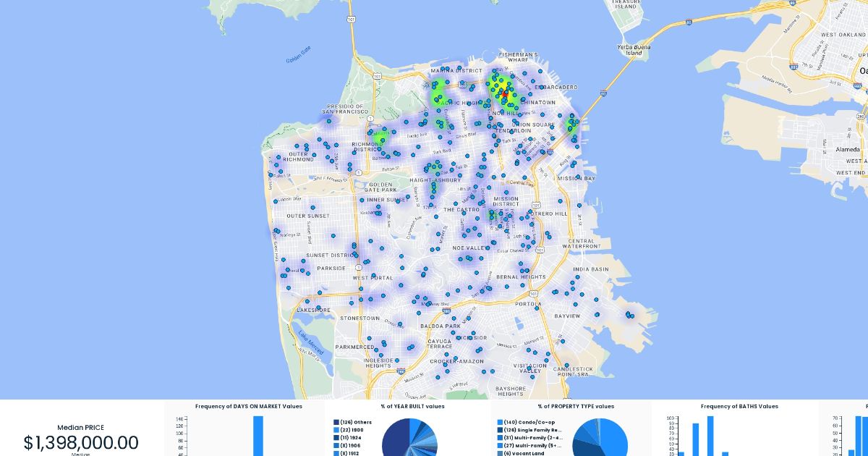Screen dimensions: 868x456
Task: Click the red property marker near Nob Hill
Action: click(x=505, y=94)
